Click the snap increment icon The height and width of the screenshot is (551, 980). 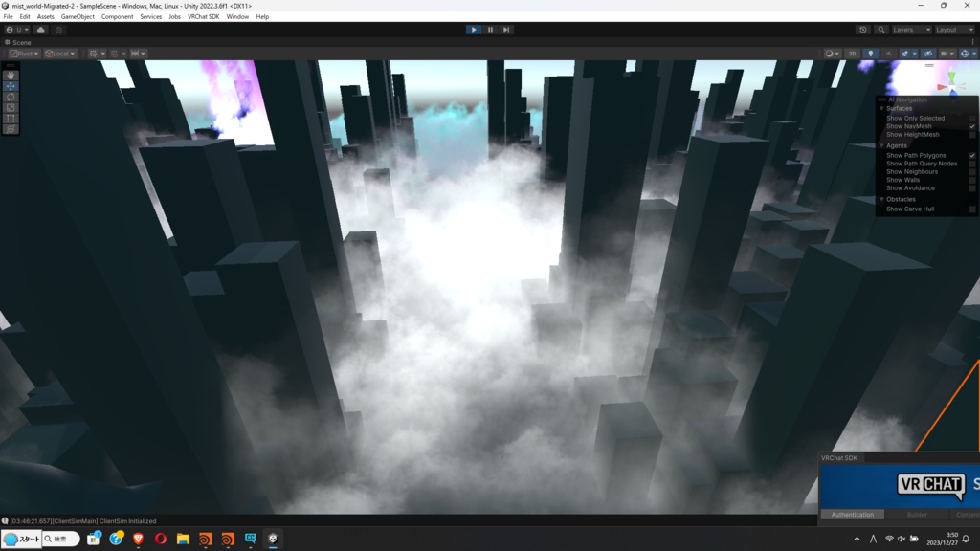(134, 54)
